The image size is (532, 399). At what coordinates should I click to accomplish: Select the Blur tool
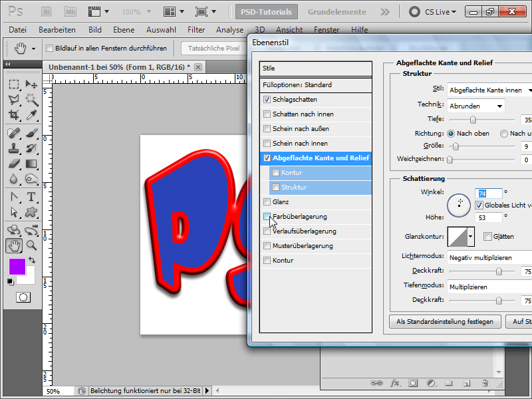coord(13,179)
